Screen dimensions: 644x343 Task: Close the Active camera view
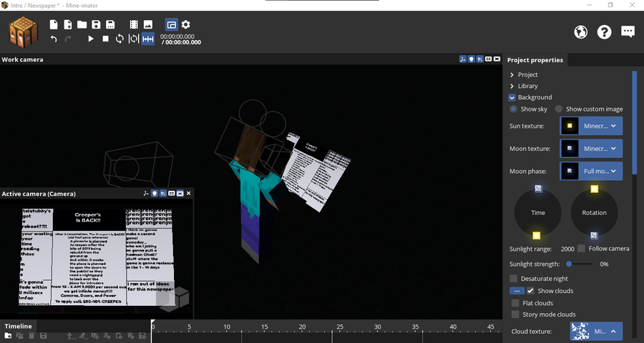click(188, 193)
